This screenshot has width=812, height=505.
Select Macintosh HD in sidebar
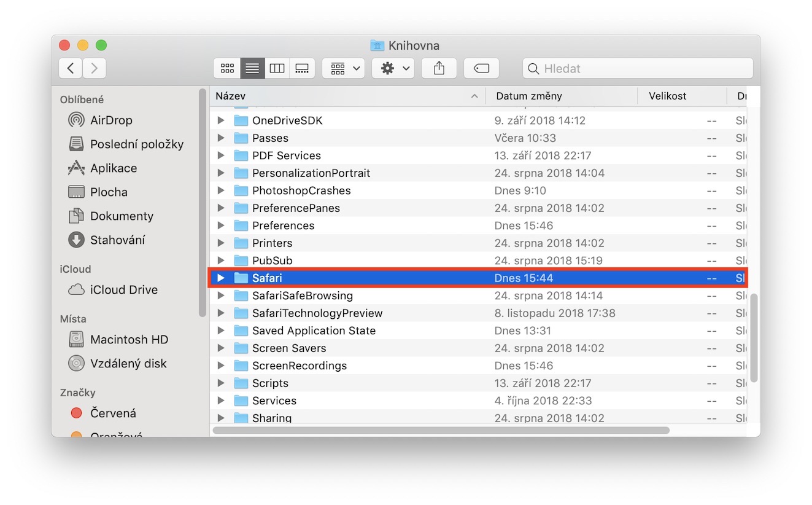pyautogui.click(x=129, y=340)
